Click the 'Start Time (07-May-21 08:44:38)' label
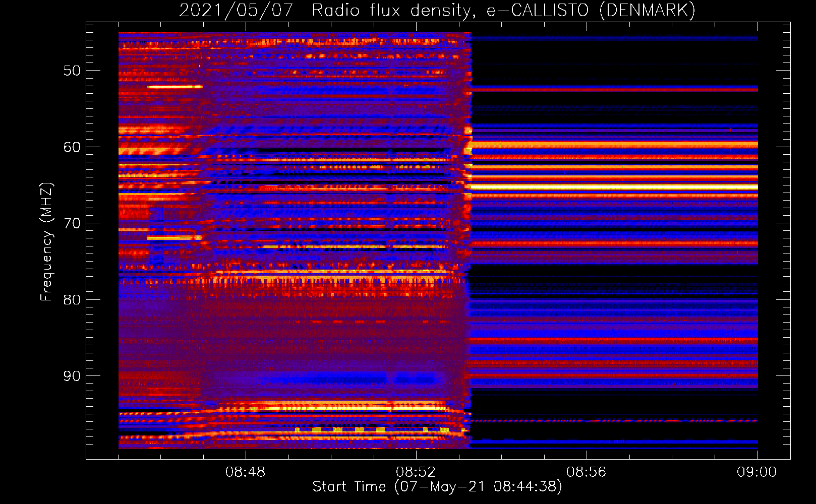The image size is (816, 504). 437,487
